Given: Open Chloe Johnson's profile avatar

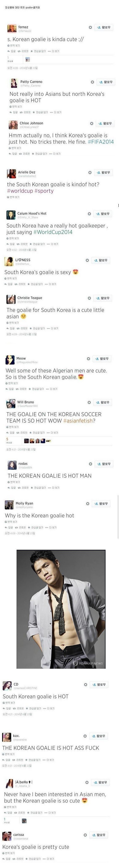Looking at the screenshot, I should pyautogui.click(x=13, y=125).
